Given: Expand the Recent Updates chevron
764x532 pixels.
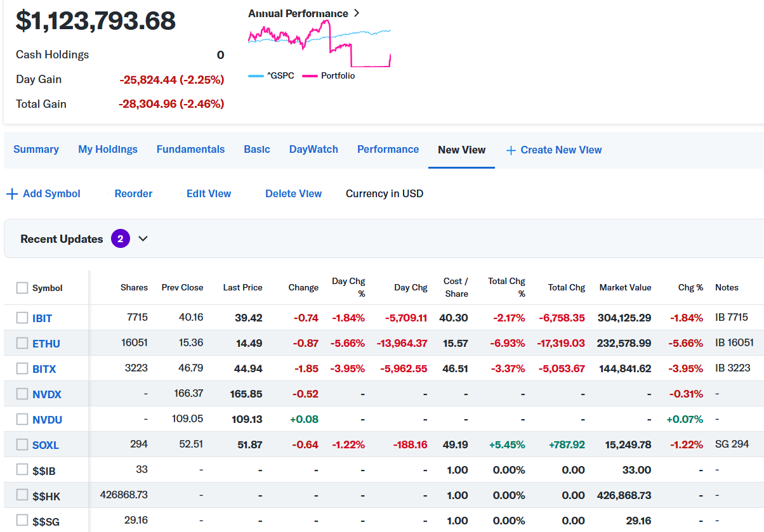Looking at the screenshot, I should 143,239.
